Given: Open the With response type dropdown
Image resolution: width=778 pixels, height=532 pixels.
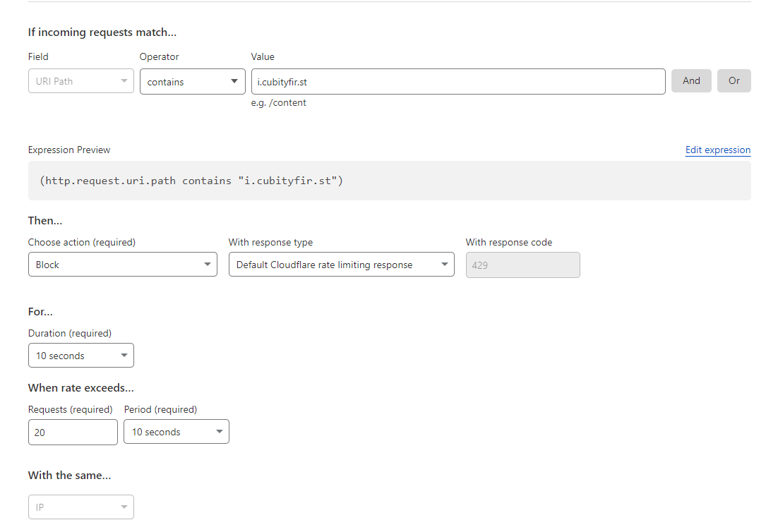Looking at the screenshot, I should tap(341, 264).
